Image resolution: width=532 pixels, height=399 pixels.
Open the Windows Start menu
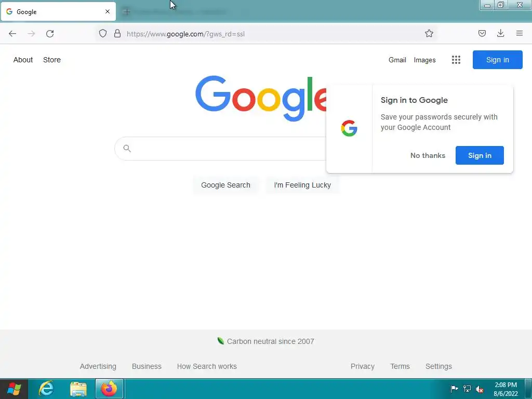14,389
